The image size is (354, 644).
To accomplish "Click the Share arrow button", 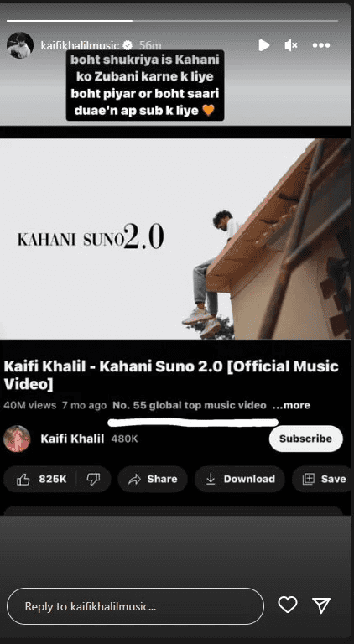I will point(153,479).
